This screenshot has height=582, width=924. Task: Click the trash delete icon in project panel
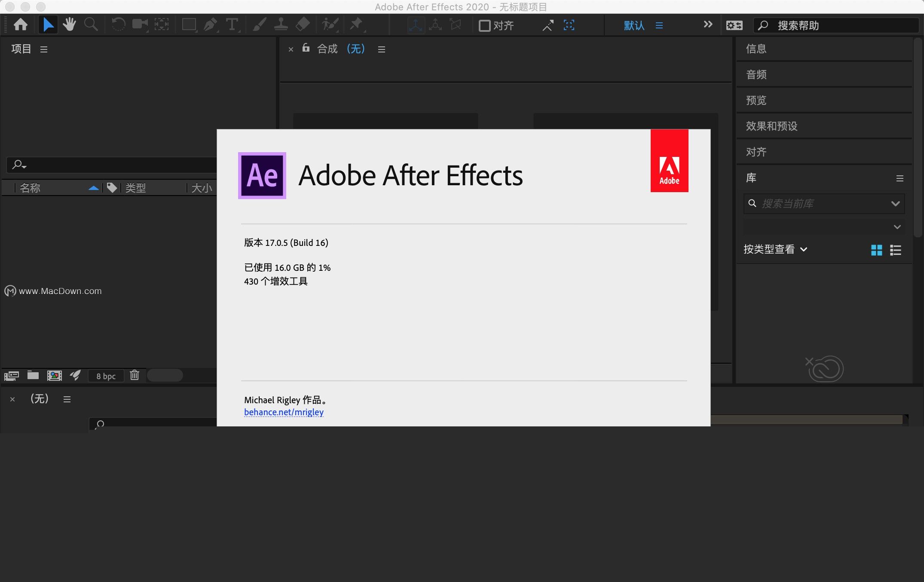coord(135,375)
